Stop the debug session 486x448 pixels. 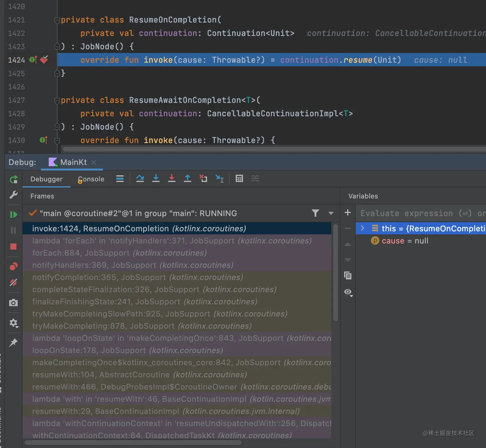pos(14,247)
